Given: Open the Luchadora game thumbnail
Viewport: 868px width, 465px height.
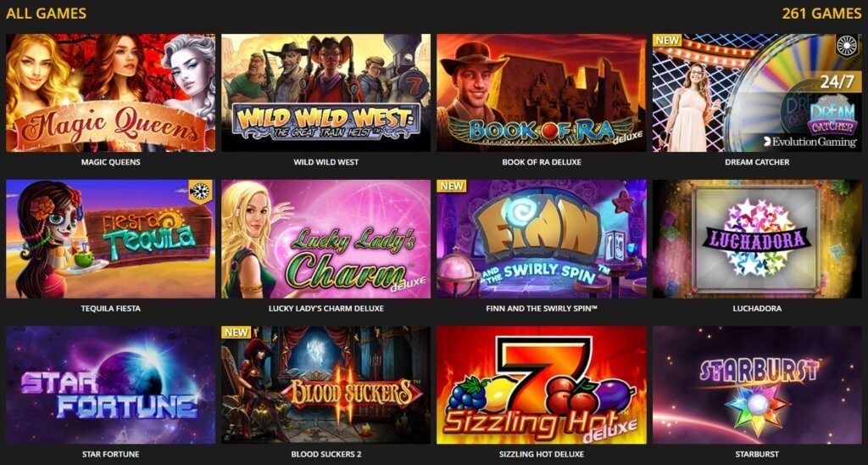Looking at the screenshot, I should point(757,239).
